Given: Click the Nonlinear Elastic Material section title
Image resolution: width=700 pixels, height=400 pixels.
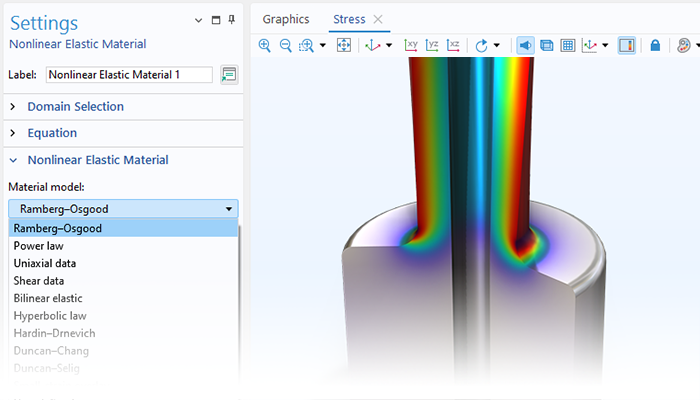Looking at the screenshot, I should [98, 160].
